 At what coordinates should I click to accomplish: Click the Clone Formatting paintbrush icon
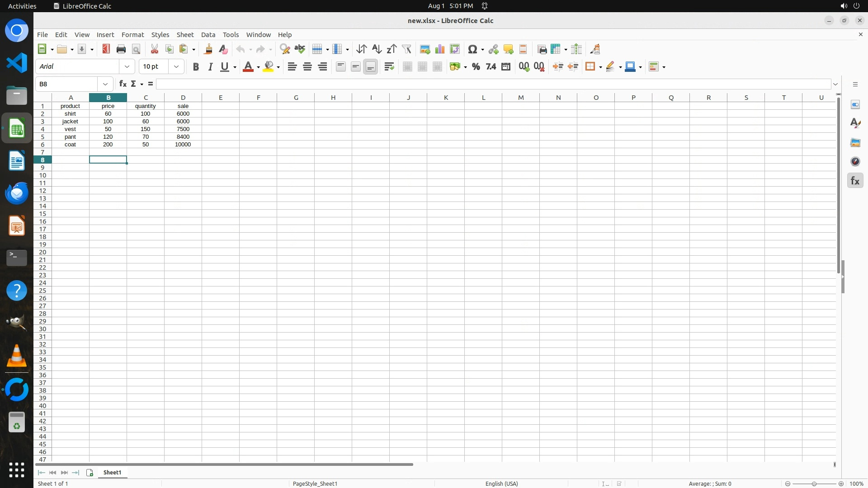208,49
